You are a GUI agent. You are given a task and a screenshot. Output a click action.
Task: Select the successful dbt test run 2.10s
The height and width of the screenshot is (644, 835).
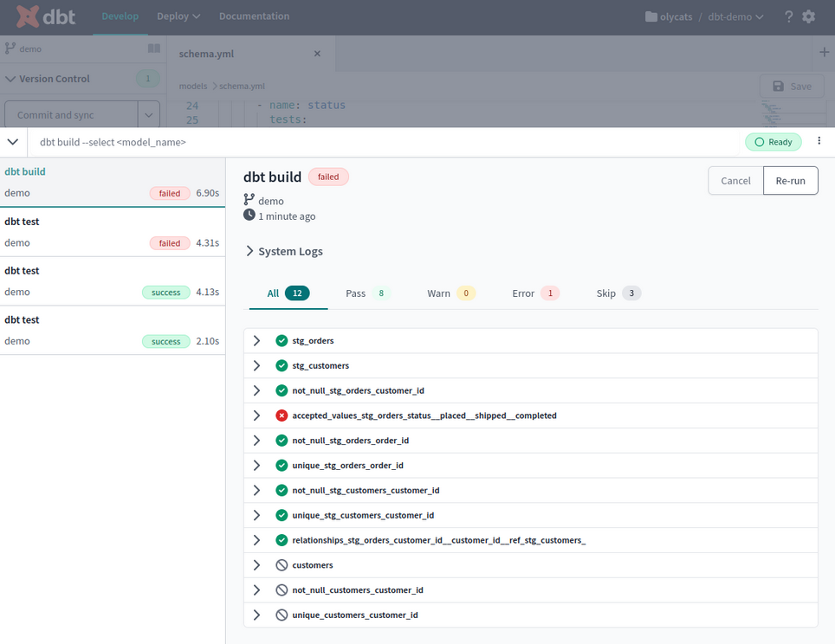(113, 331)
